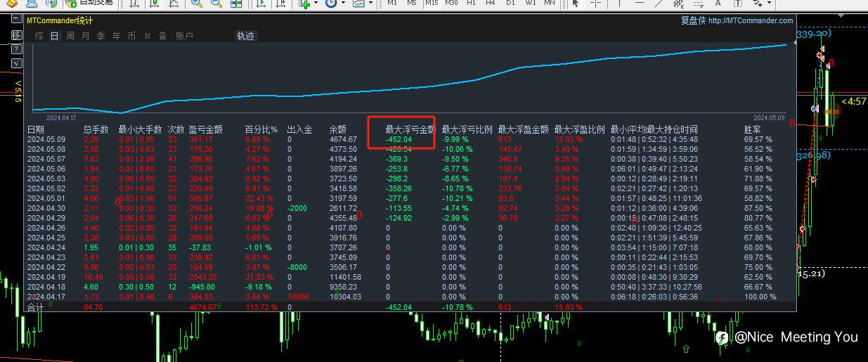Enable chart auto scroll icon

260,4
